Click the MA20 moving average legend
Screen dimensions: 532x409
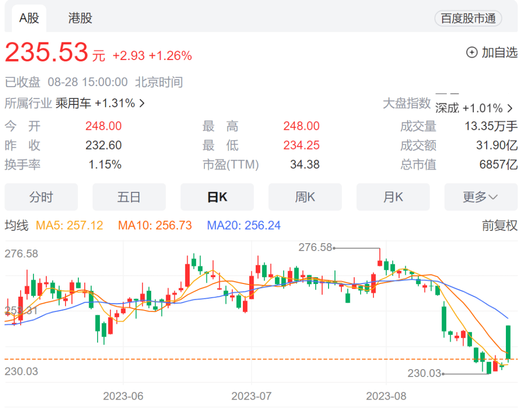244,225
